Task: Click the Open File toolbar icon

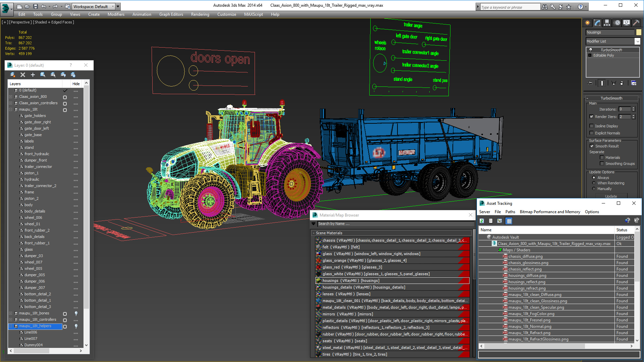Action: click(x=27, y=6)
